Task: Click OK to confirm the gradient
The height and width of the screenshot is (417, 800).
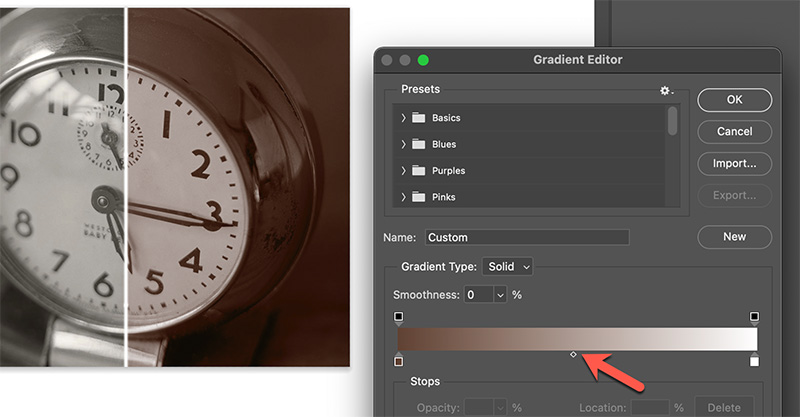Action: point(734,100)
